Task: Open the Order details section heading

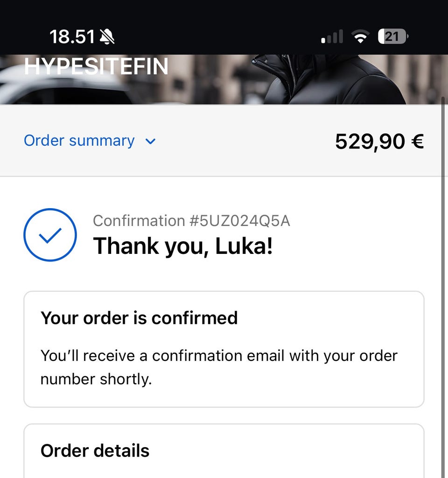Action: click(x=95, y=450)
